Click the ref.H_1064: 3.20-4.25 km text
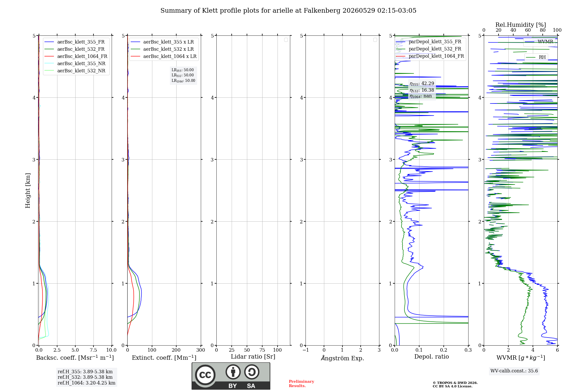This screenshot has width=577, height=392. (x=87, y=383)
